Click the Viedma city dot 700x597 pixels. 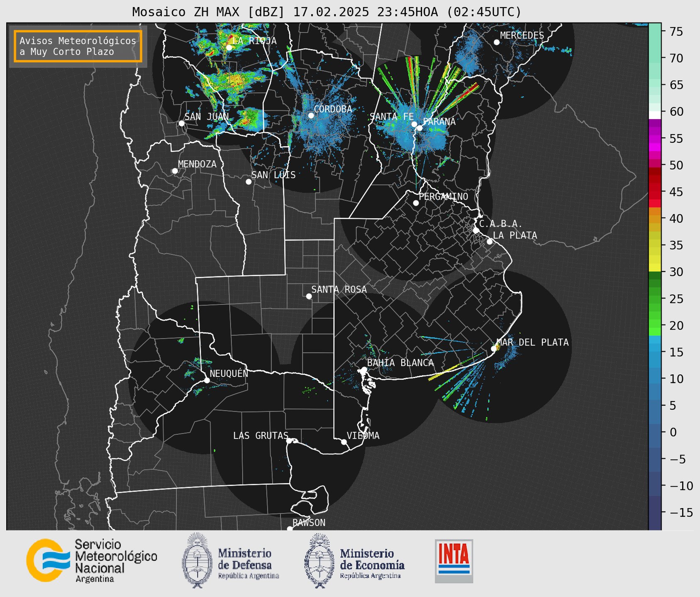tap(344, 442)
